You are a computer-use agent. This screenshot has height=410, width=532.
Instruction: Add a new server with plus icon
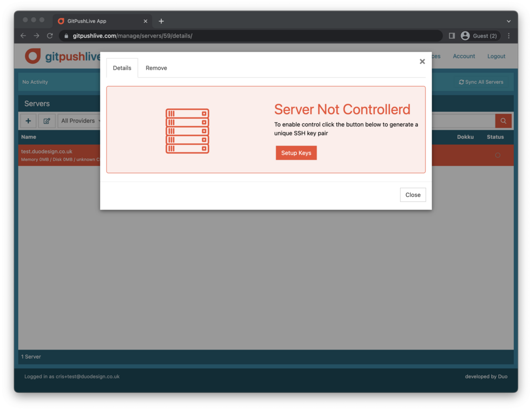point(28,121)
